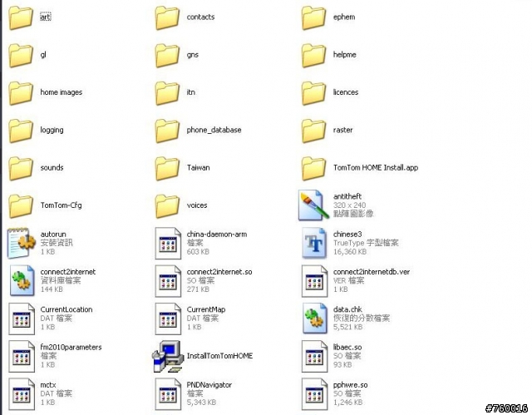Select the PNDNavigator file icon
The height and width of the screenshot is (415, 532).
168,394
